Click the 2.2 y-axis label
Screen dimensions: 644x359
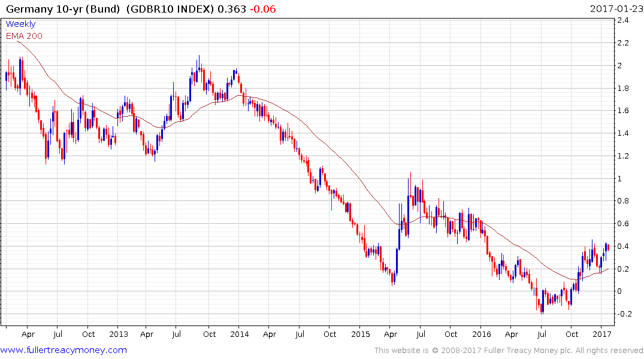tap(622, 42)
